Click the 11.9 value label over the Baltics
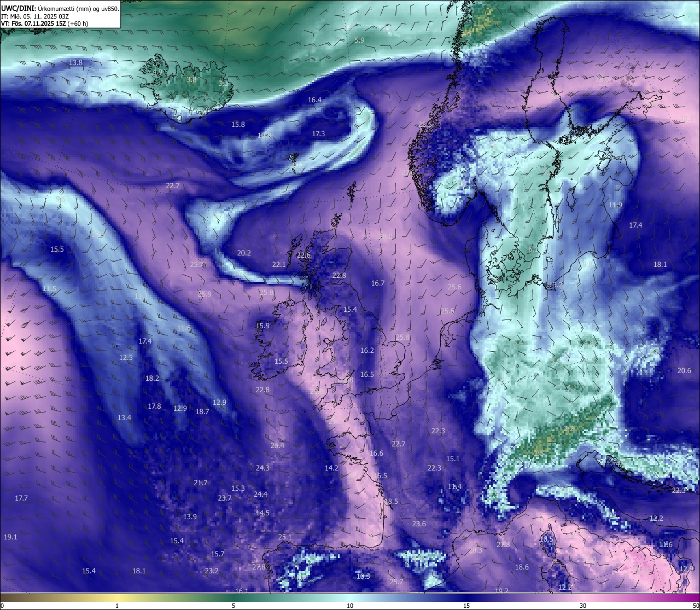Image resolution: width=700 pixels, height=610 pixels. tap(615, 205)
